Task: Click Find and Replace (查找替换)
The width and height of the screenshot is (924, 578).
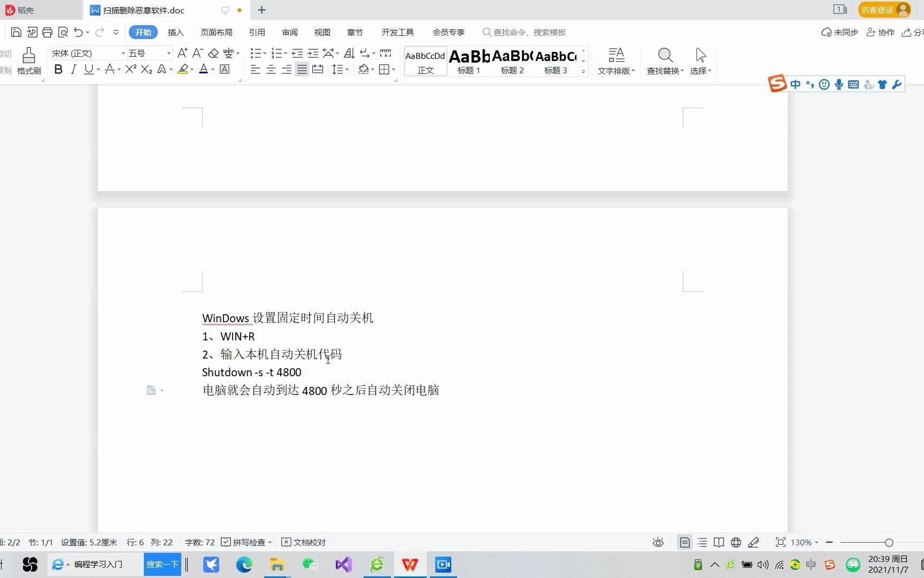Action: point(665,61)
